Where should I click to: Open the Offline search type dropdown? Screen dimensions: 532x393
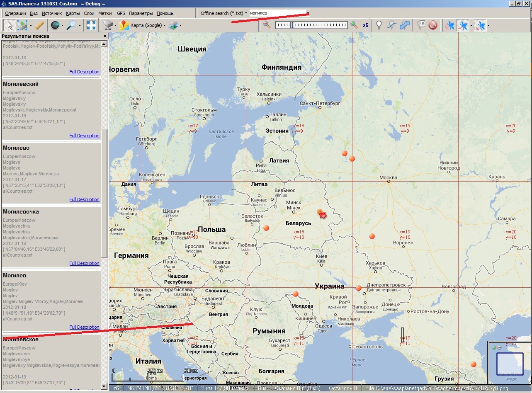(246, 13)
